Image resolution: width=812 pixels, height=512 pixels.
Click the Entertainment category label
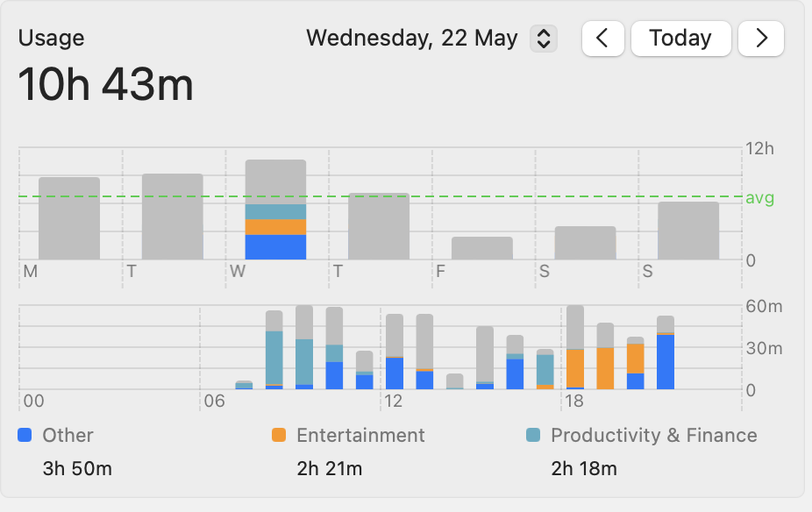[360, 435]
